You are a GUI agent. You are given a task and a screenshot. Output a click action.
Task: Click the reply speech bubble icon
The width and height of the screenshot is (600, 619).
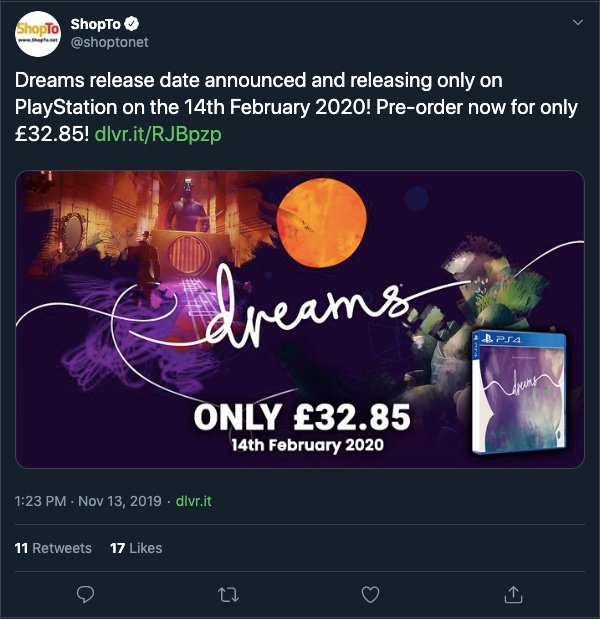click(x=86, y=594)
